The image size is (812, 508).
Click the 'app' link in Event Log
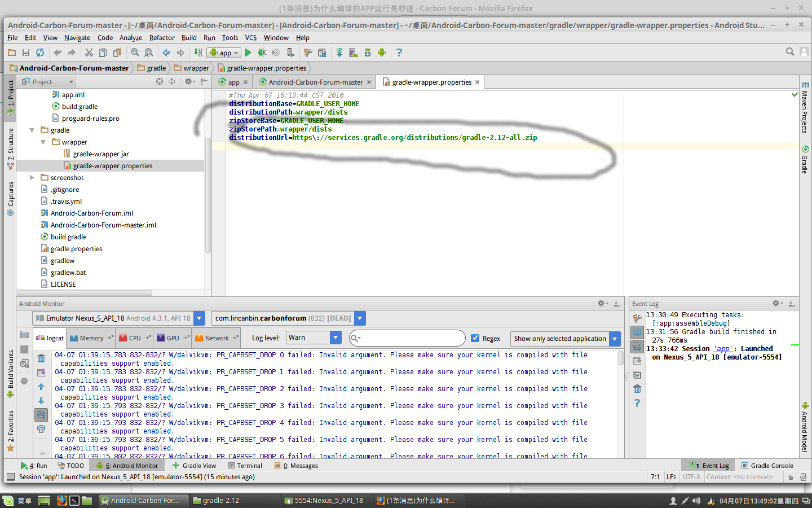(724, 349)
